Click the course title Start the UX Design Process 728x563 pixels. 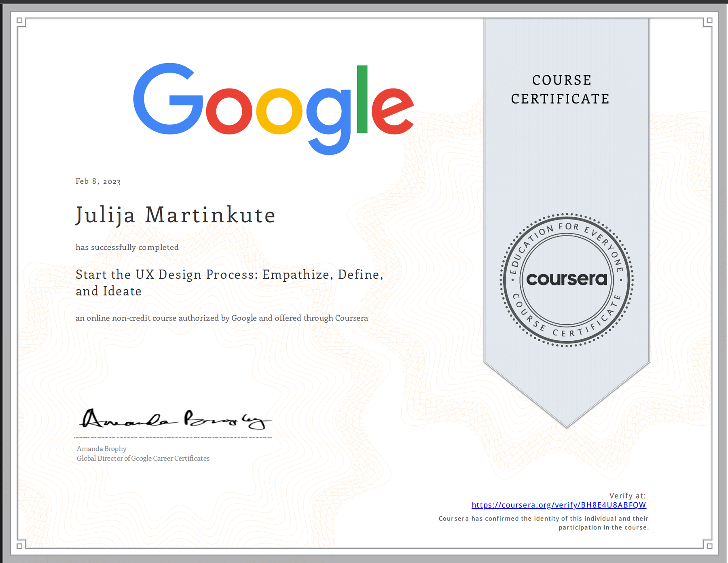(229, 283)
